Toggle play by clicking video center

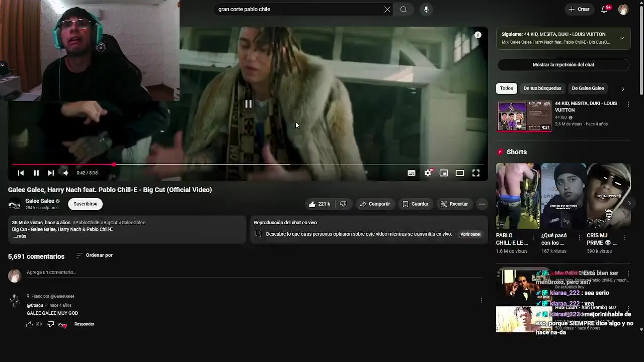[248, 104]
